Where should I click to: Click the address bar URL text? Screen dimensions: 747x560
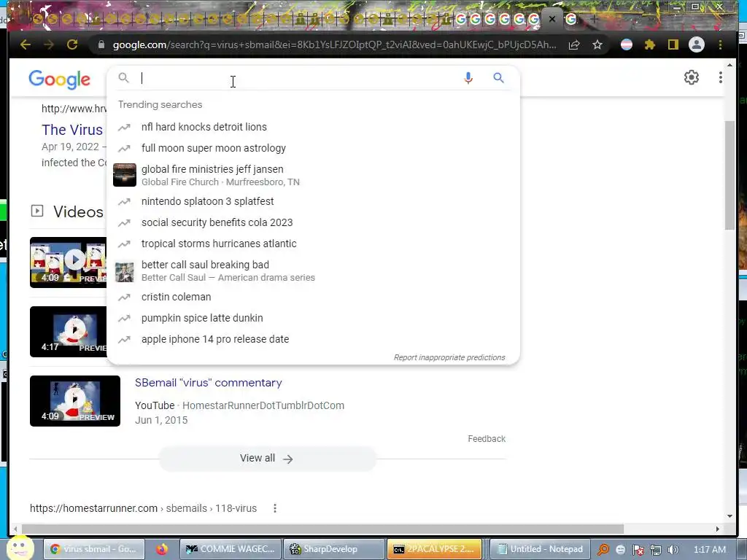click(x=334, y=44)
